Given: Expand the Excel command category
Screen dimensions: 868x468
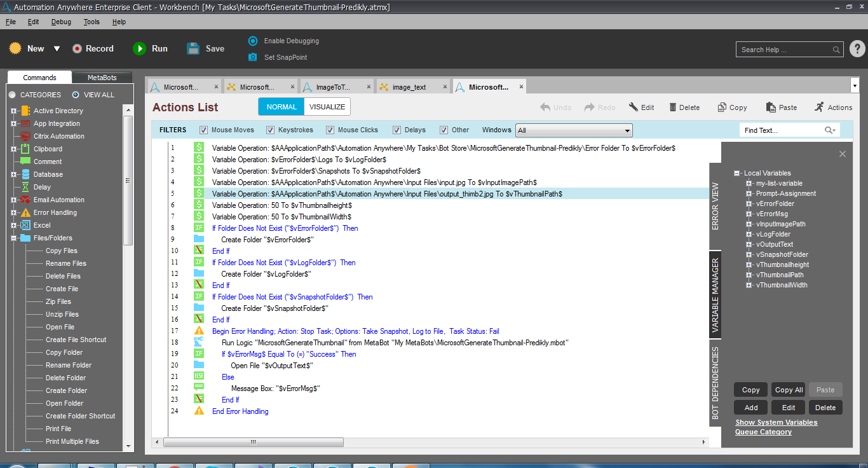Looking at the screenshot, I should coord(13,225).
